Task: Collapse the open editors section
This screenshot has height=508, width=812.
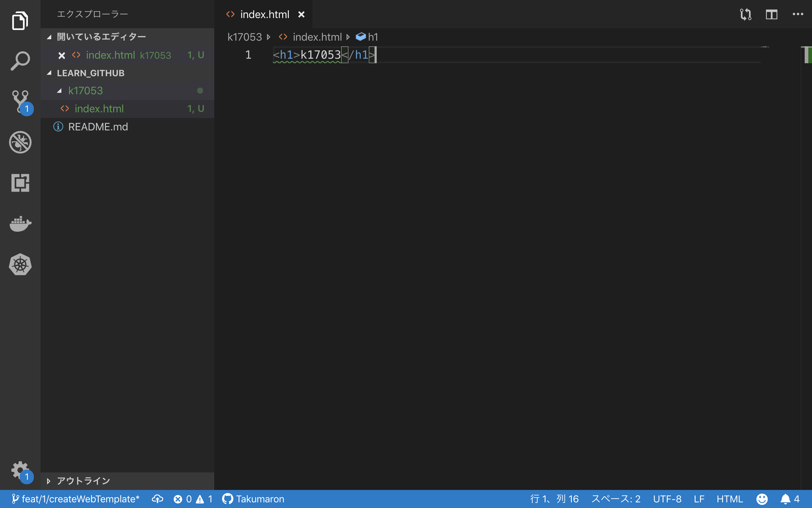Action: (127, 37)
